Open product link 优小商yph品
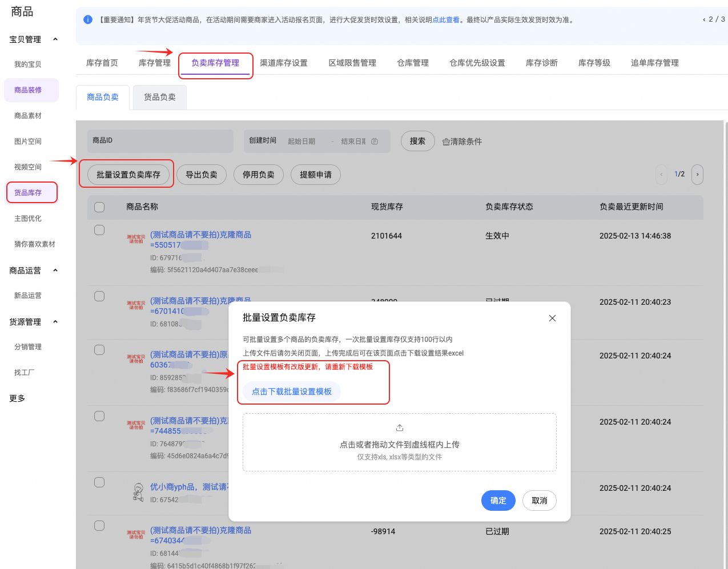Viewport: 728px width, 569px height. [x=189, y=487]
